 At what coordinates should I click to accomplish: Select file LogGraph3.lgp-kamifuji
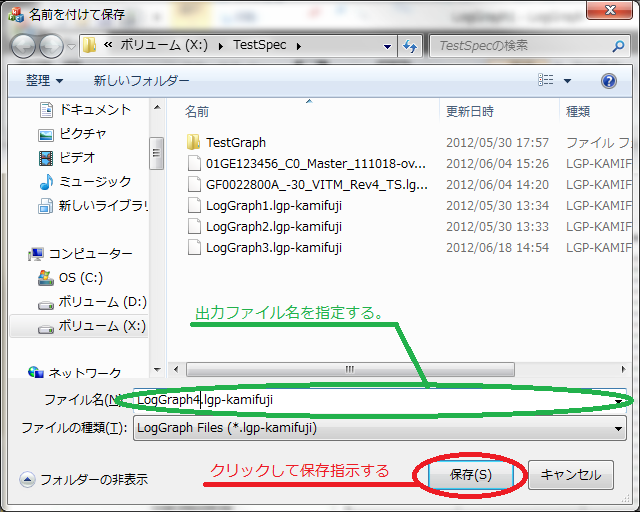coord(264,248)
